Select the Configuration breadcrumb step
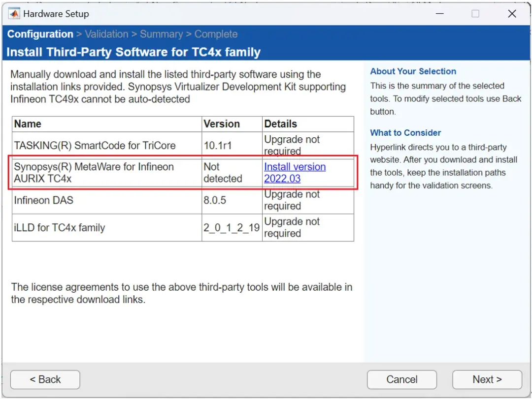Screen dimensions: 532x399 pyautogui.click(x=40, y=34)
